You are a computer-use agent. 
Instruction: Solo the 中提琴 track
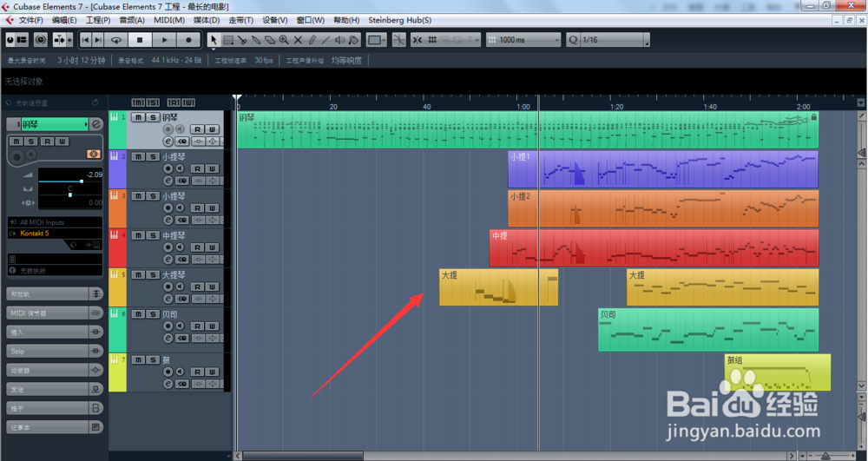point(154,235)
